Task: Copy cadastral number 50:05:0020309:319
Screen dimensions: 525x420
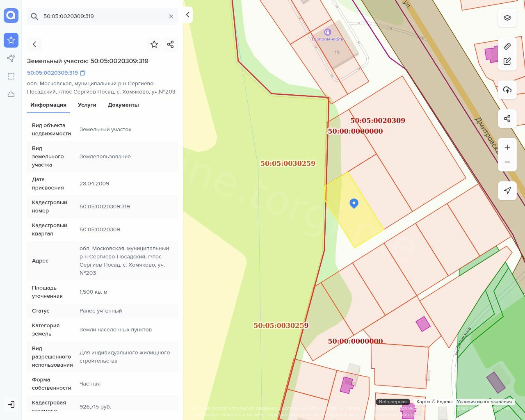Action: coord(83,73)
